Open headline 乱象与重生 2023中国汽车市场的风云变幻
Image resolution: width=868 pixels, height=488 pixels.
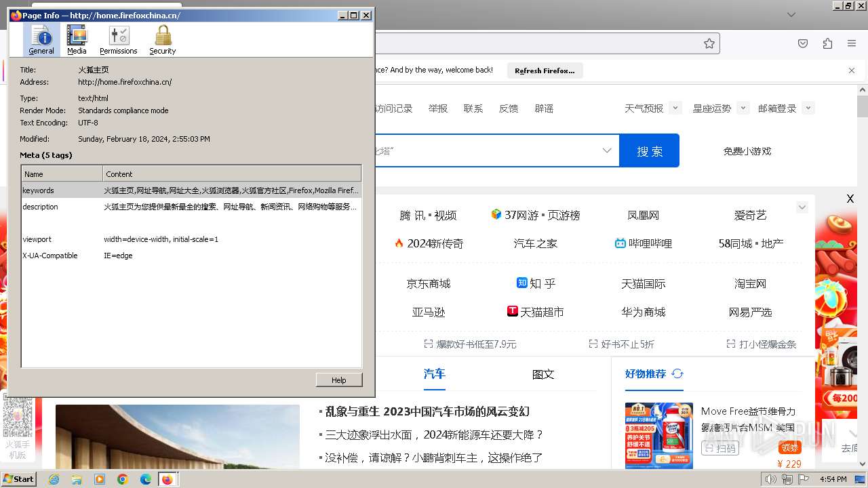(427, 411)
